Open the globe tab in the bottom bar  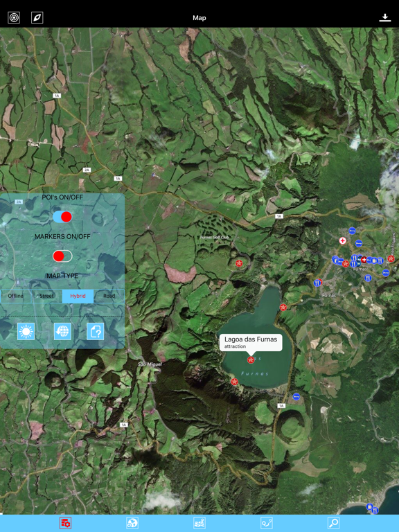132,523
